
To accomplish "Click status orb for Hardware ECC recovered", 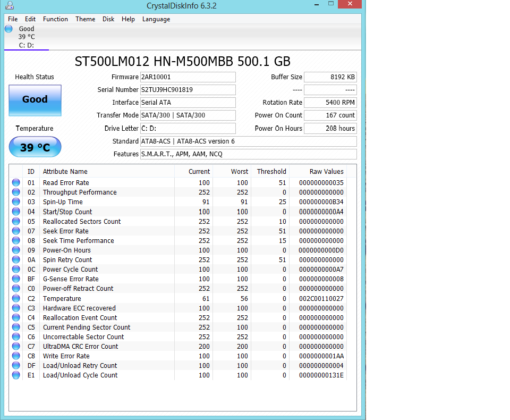I will (x=16, y=308).
